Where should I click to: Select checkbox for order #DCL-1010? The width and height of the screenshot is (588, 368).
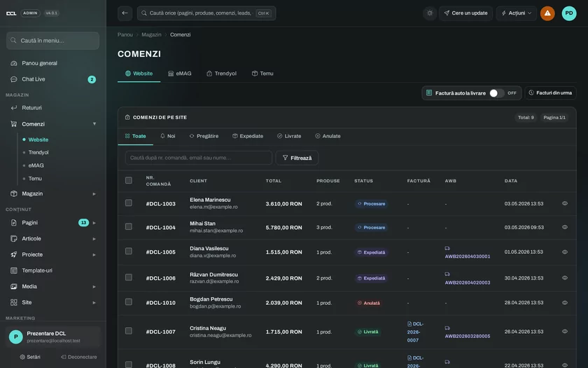pyautogui.click(x=129, y=302)
